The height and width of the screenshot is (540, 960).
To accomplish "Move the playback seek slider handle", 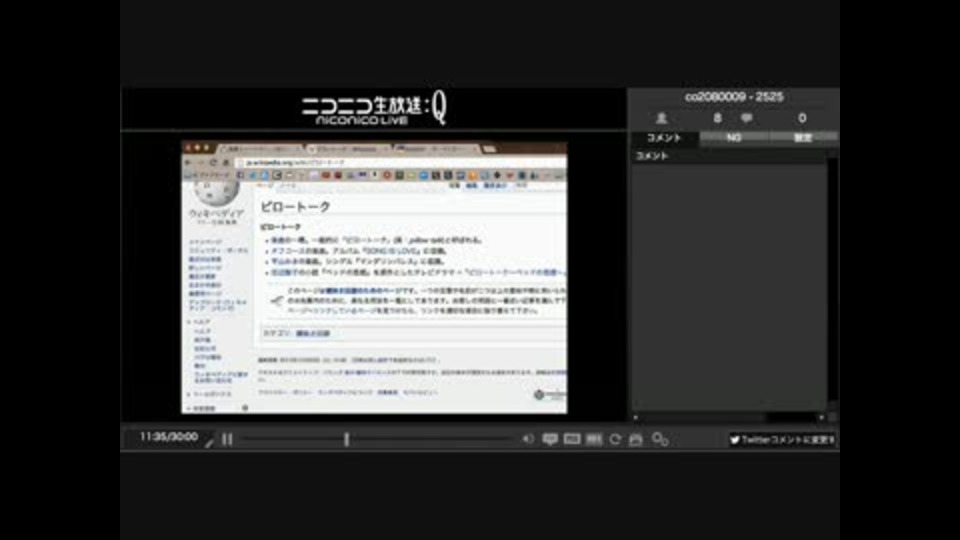I will [347, 439].
